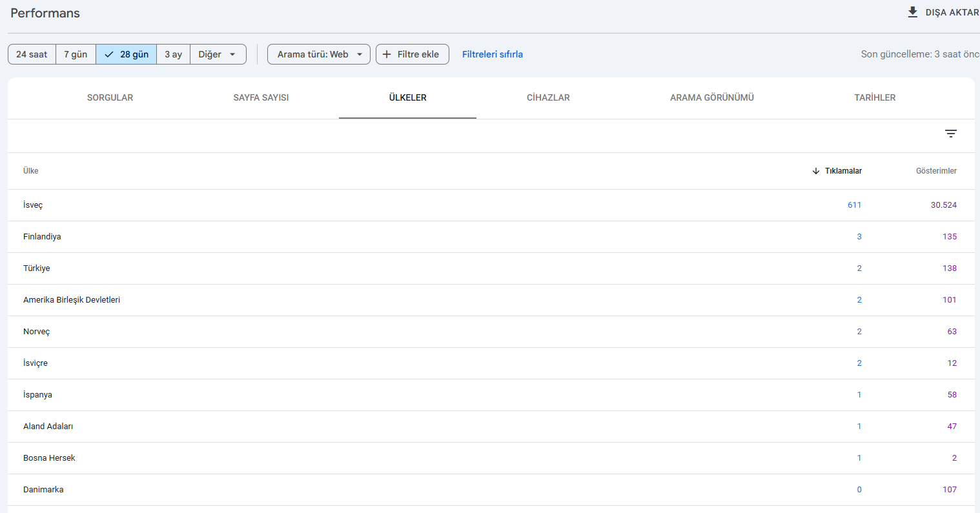Select the İsviçre country row
The width and height of the screenshot is (980, 513).
click(x=491, y=363)
